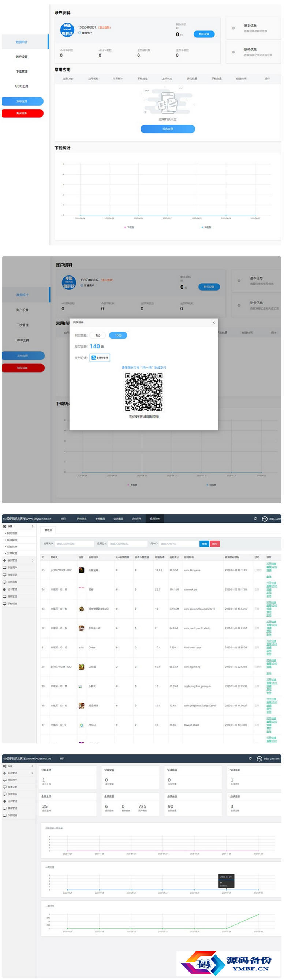Screen dimensions: 284x980
Task: Expand the 会员管理 chevron on the app list page
Action: (x=33, y=561)
